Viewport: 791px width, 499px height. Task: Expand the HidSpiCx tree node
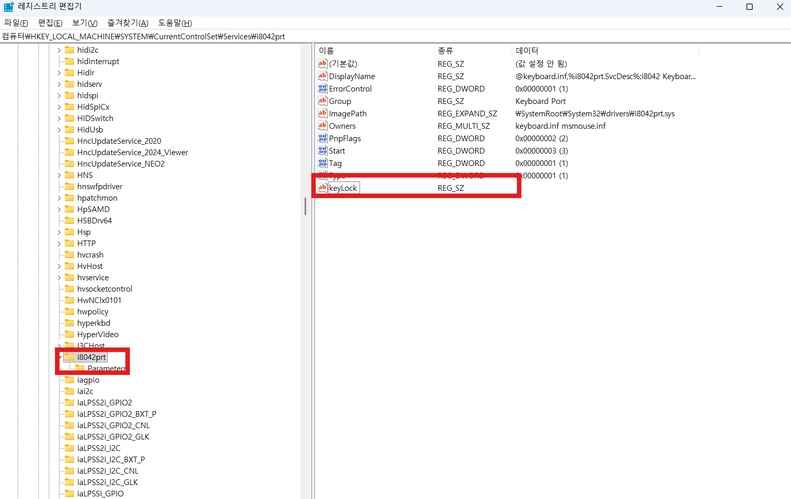pos(59,107)
